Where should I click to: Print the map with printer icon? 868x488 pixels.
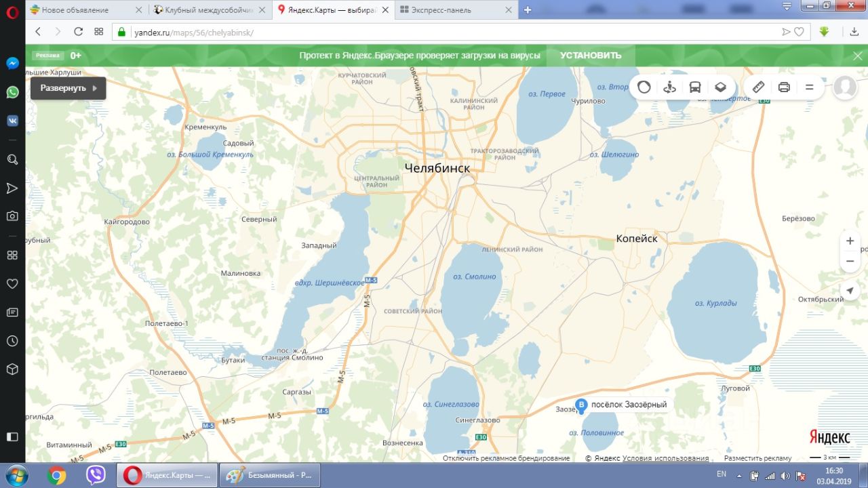click(784, 87)
